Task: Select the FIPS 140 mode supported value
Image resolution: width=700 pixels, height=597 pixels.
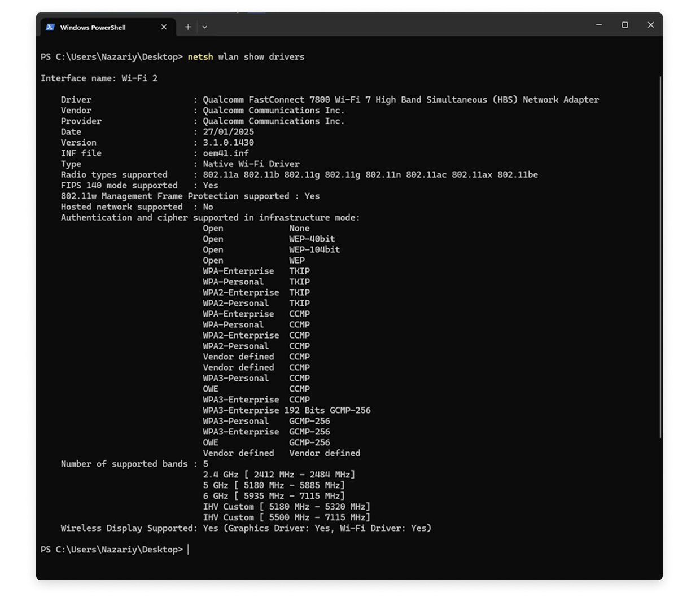Action: (x=211, y=185)
